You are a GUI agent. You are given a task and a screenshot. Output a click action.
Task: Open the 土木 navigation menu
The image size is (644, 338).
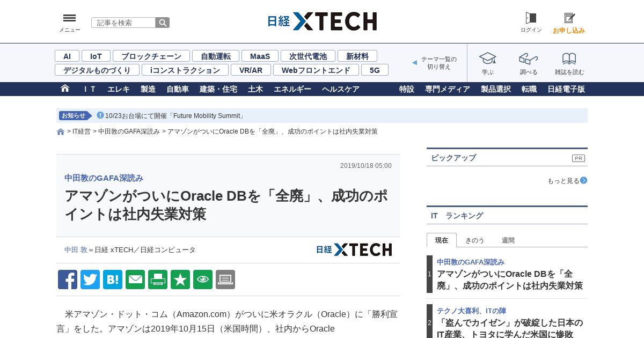click(x=255, y=89)
